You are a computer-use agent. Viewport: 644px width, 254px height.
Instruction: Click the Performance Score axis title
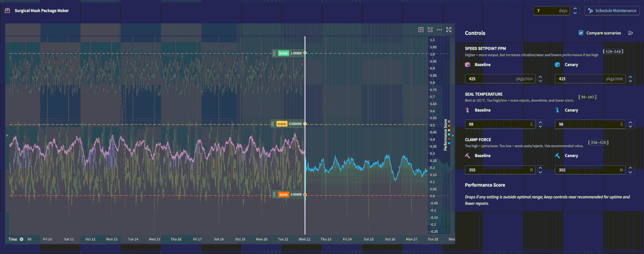pyautogui.click(x=445, y=135)
